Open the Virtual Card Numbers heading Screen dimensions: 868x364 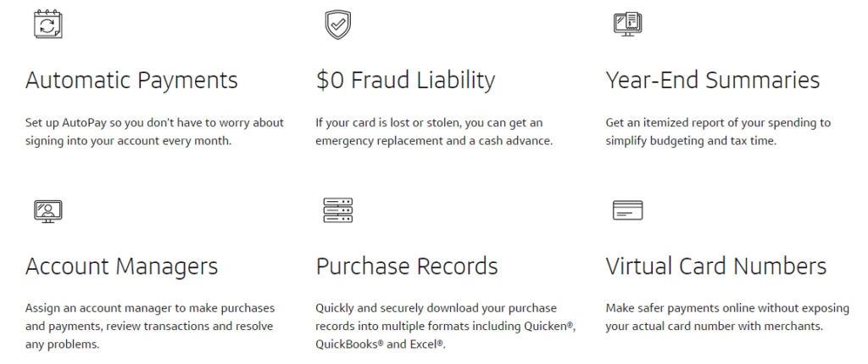point(716,266)
